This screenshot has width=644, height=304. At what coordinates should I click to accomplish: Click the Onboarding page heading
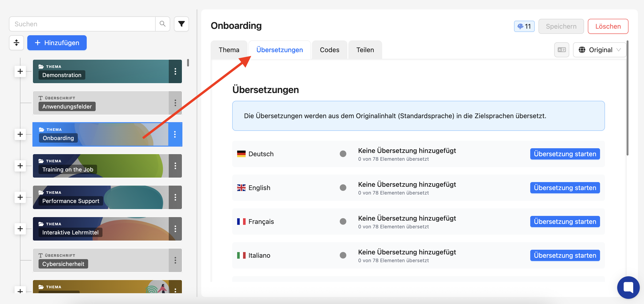pos(236,25)
